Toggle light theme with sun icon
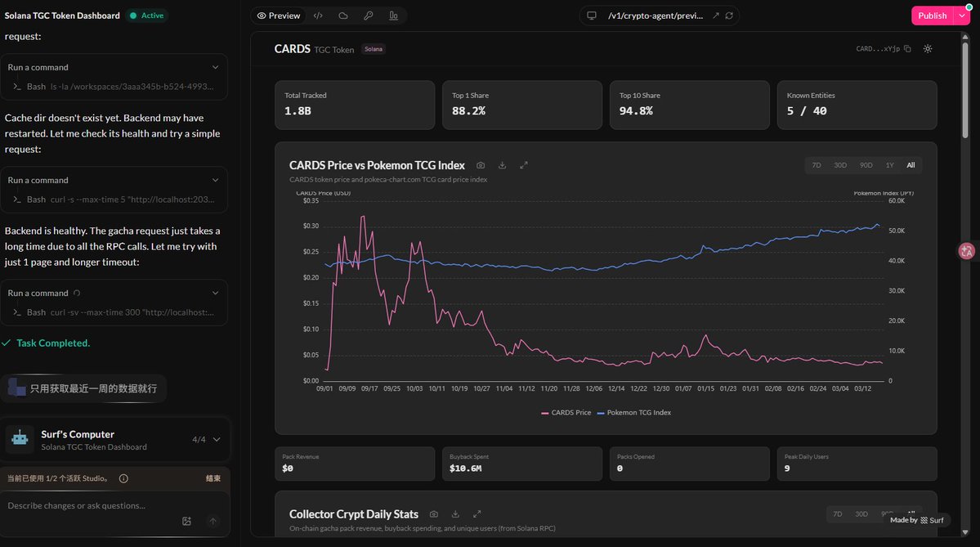The image size is (980, 547). (928, 49)
